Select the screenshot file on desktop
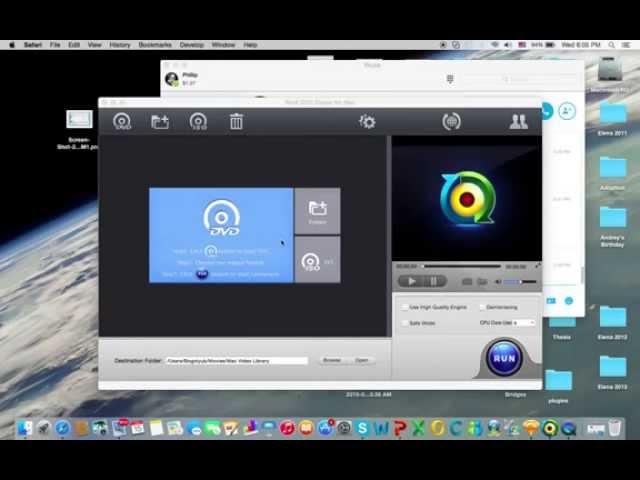 coord(80,119)
